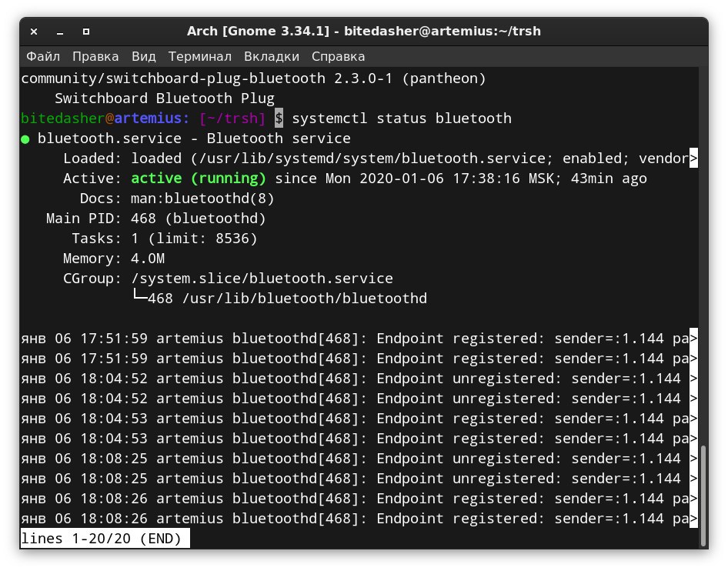Screen dimensions: 728x571
Task: Click the man:bluetoothd(8) docs reference
Action: 203,199
